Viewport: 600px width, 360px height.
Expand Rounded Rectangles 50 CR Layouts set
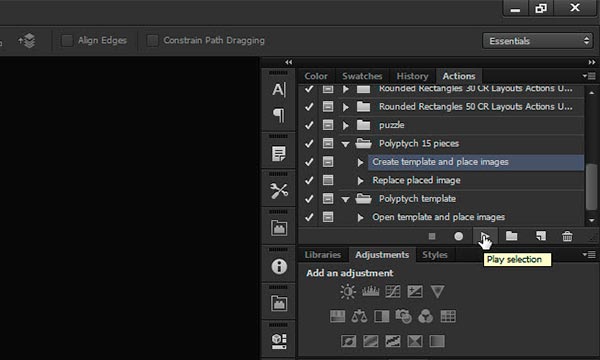pos(346,107)
